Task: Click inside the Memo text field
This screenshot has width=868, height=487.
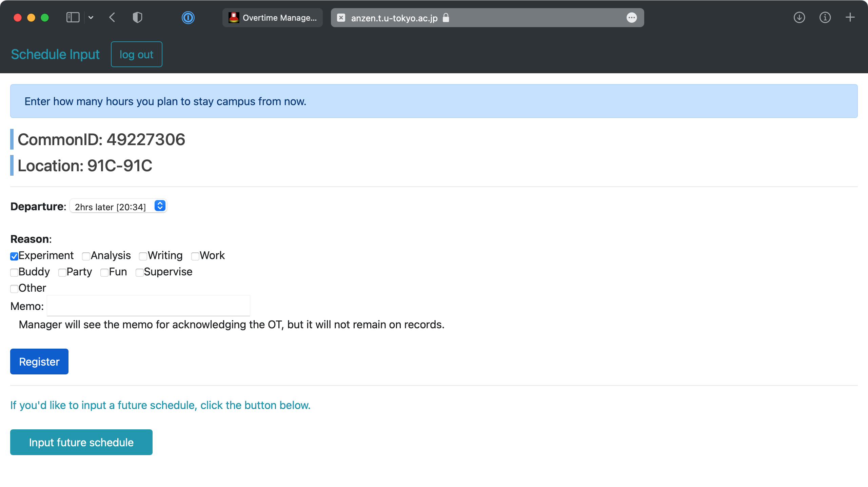Action: tap(149, 306)
